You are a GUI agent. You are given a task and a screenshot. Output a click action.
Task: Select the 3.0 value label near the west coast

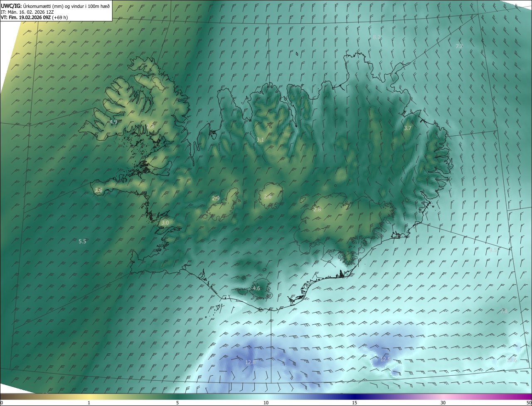tap(165, 223)
